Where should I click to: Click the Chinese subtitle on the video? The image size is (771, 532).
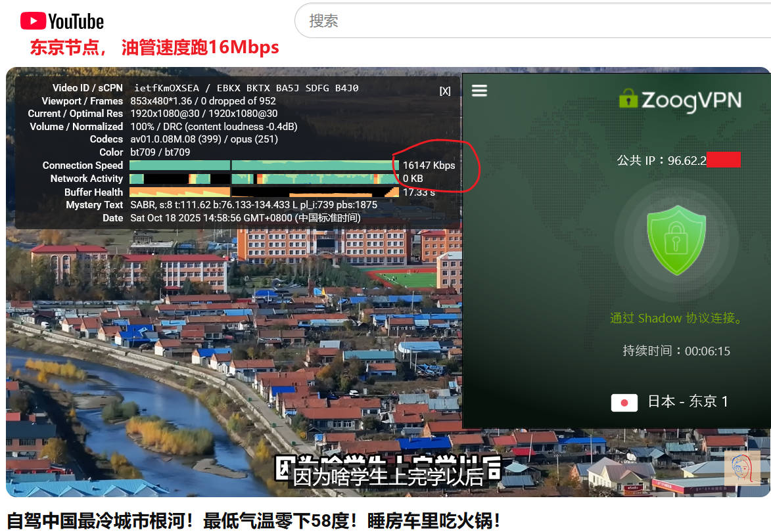click(388, 476)
